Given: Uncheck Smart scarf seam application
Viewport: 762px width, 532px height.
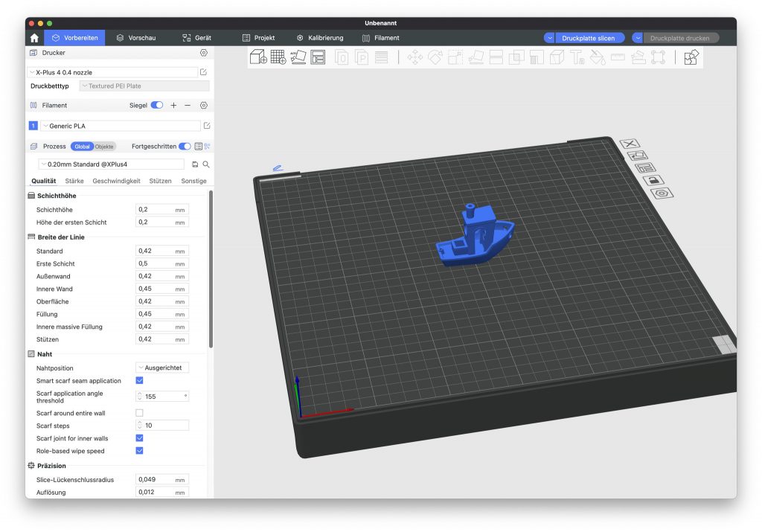Looking at the screenshot, I should [x=139, y=381].
